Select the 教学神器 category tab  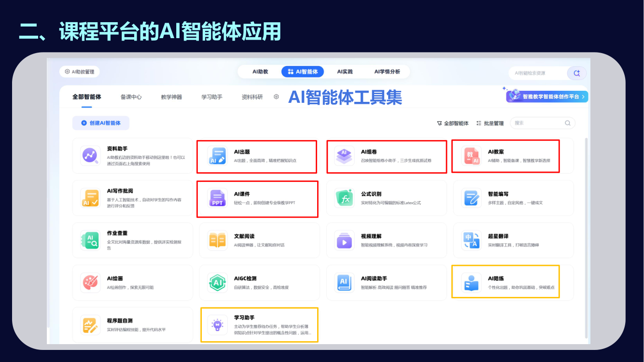[x=171, y=97]
